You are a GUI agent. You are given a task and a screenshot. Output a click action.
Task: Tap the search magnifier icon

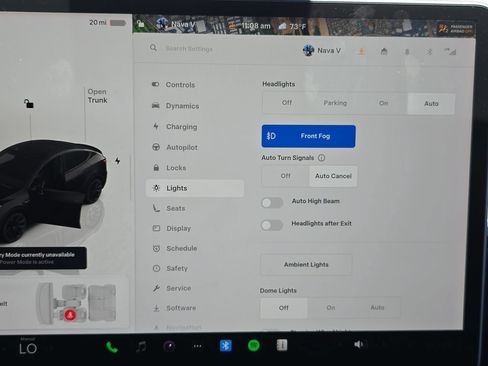153,48
